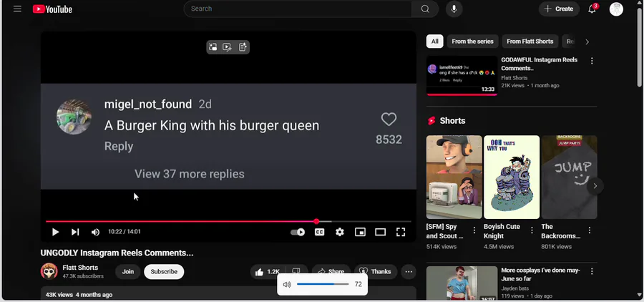This screenshot has height=302, width=644.
Task: Click Flatt Shorts channel link under GODAWFUL
Action: click(514, 78)
